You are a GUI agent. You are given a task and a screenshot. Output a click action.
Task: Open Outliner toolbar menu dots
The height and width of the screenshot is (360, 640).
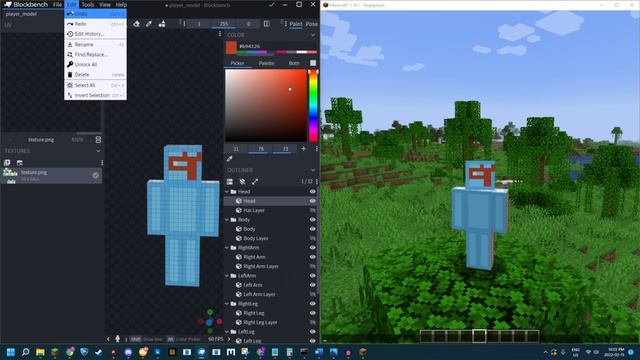pos(317,181)
